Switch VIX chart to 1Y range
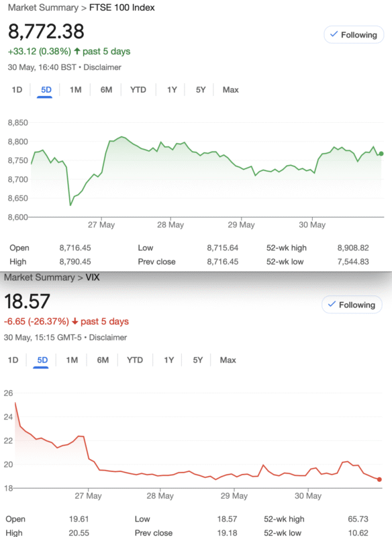 click(x=168, y=360)
